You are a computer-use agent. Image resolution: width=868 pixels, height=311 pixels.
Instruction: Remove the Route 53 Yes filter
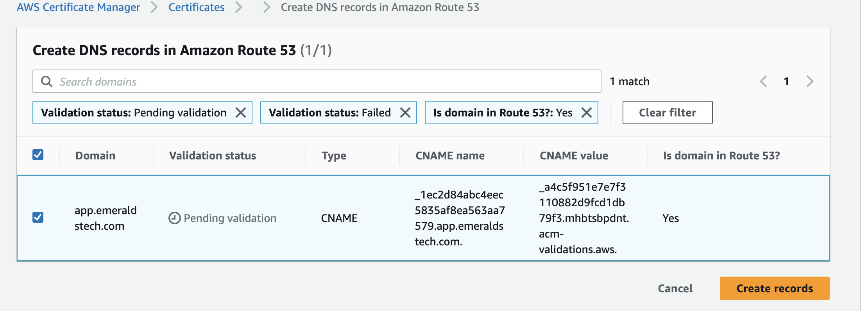(x=586, y=113)
